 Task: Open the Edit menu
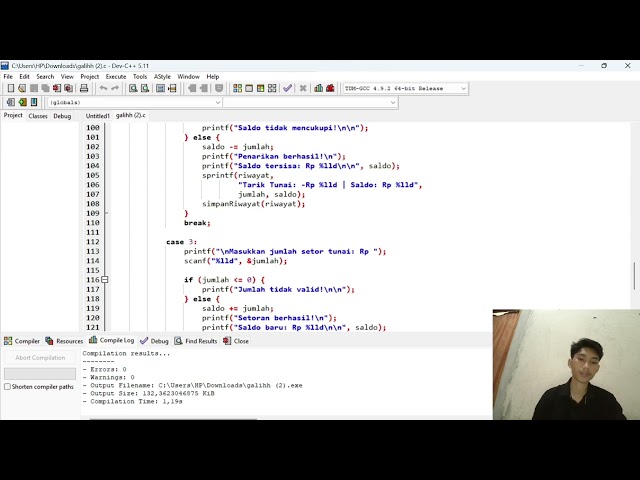pyautogui.click(x=24, y=76)
